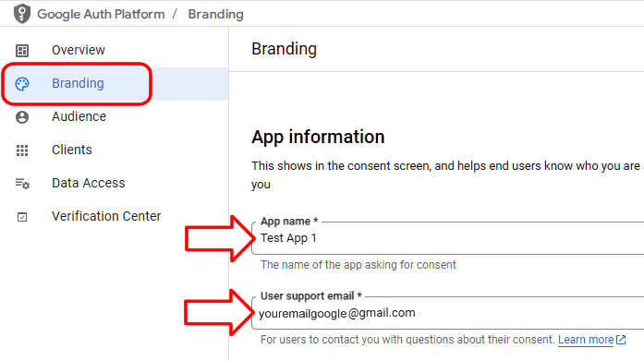The width and height of the screenshot is (644, 361).
Task: Click the Verification Center checkbox icon
Action: 22,217
